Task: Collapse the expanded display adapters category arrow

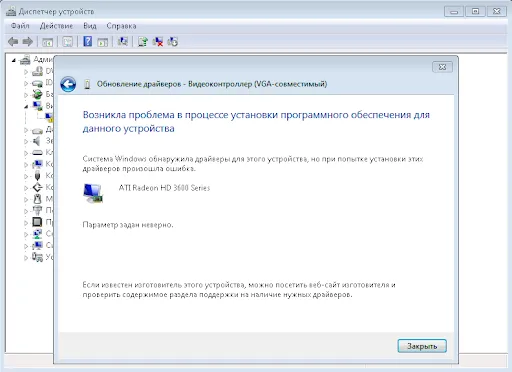Action: 26,107
